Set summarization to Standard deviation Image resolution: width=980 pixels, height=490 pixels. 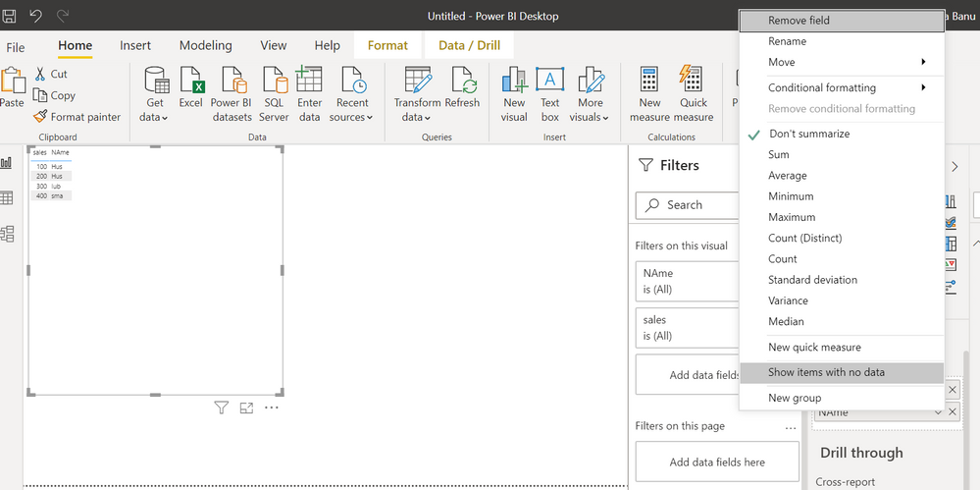click(842, 280)
